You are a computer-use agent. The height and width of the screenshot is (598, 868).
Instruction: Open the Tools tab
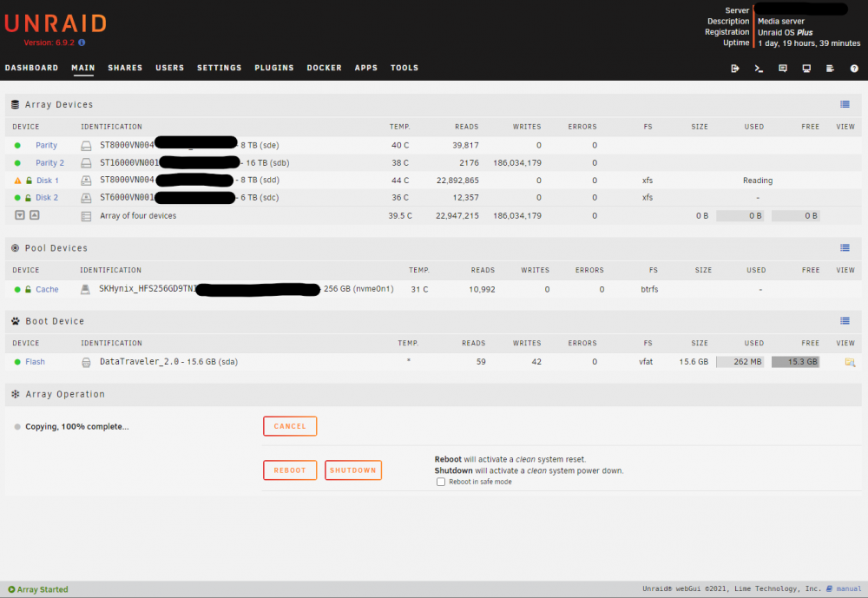click(x=404, y=68)
